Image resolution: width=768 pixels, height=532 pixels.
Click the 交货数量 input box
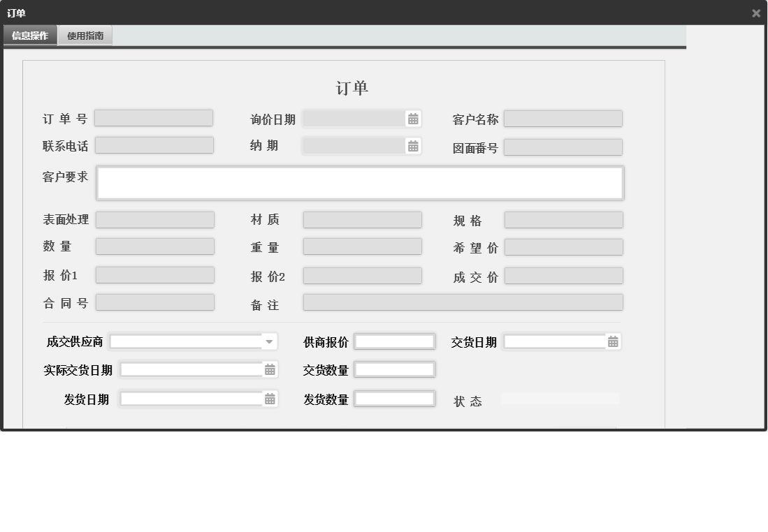(395, 369)
